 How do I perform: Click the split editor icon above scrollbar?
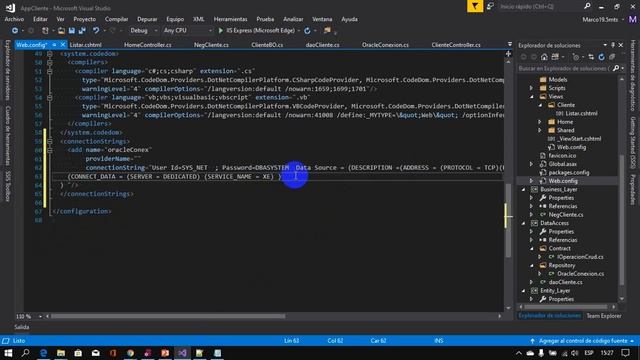(x=508, y=53)
